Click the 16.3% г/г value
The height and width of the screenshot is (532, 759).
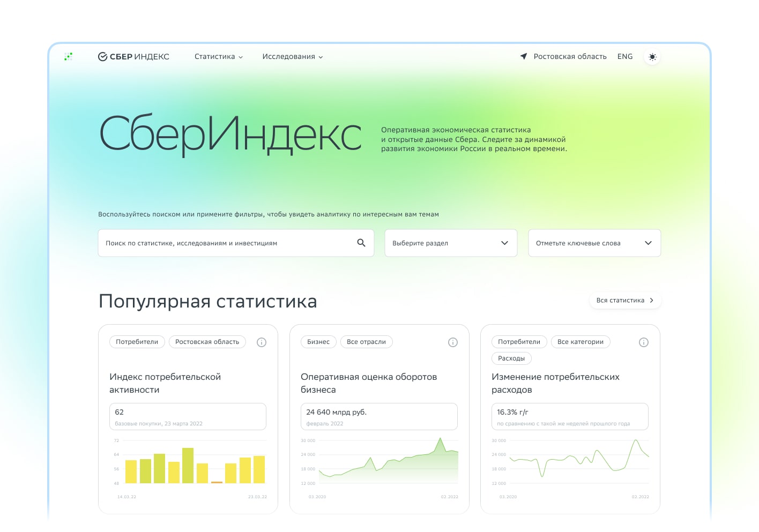tap(512, 412)
